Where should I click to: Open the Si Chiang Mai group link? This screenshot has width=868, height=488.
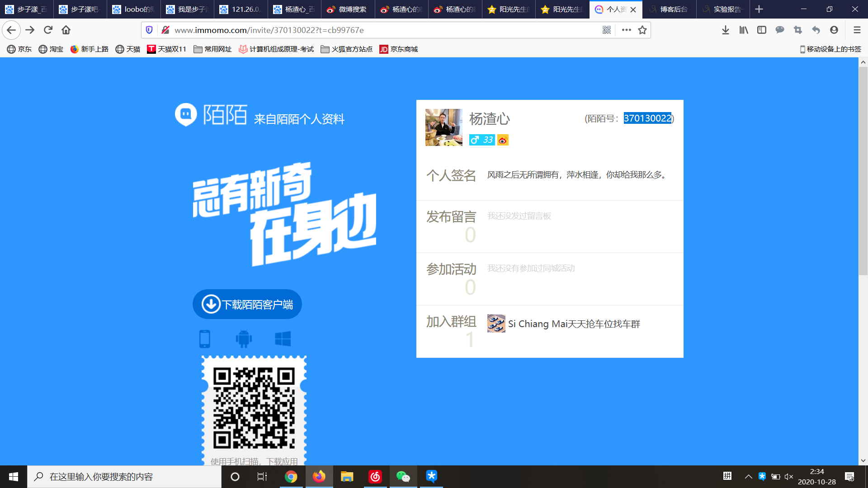(x=574, y=324)
